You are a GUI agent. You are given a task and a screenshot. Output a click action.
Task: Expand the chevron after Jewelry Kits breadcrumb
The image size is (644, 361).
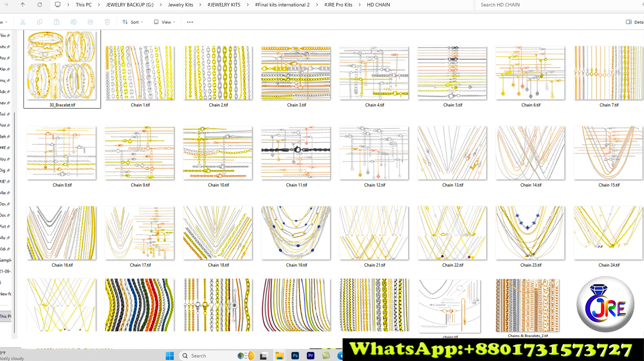pos(200,5)
